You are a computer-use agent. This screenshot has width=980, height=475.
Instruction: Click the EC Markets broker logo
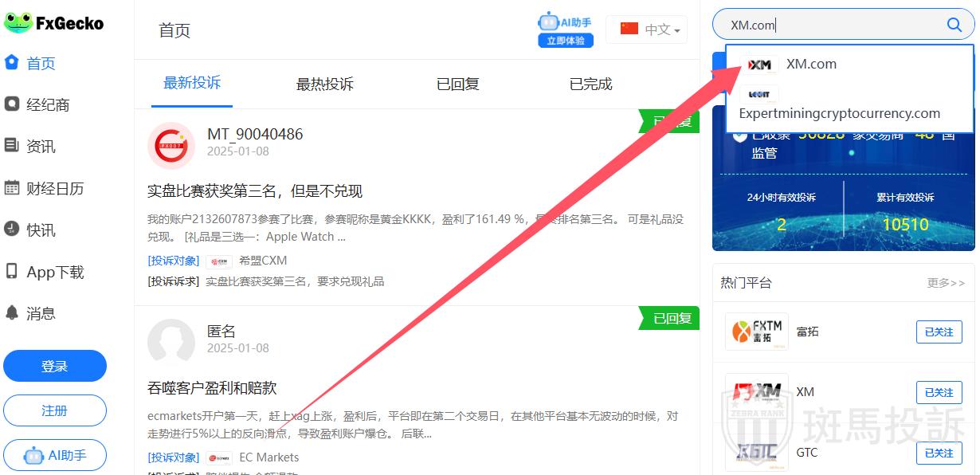click(219, 457)
